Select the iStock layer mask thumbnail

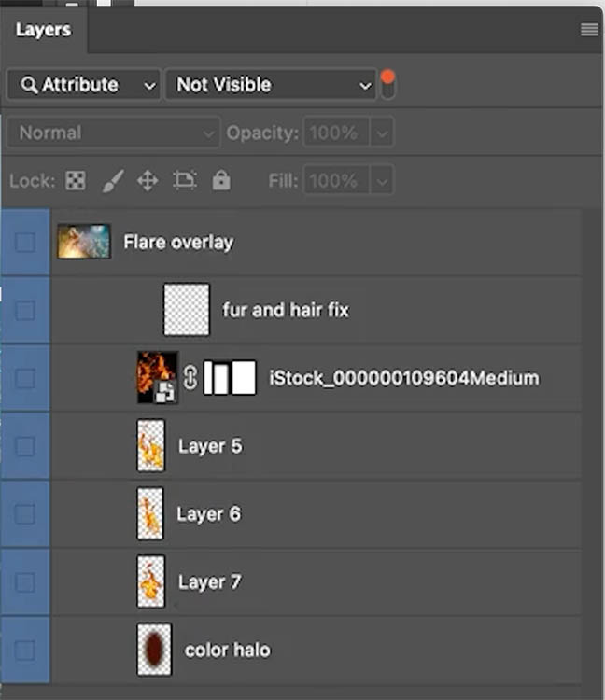(230, 378)
